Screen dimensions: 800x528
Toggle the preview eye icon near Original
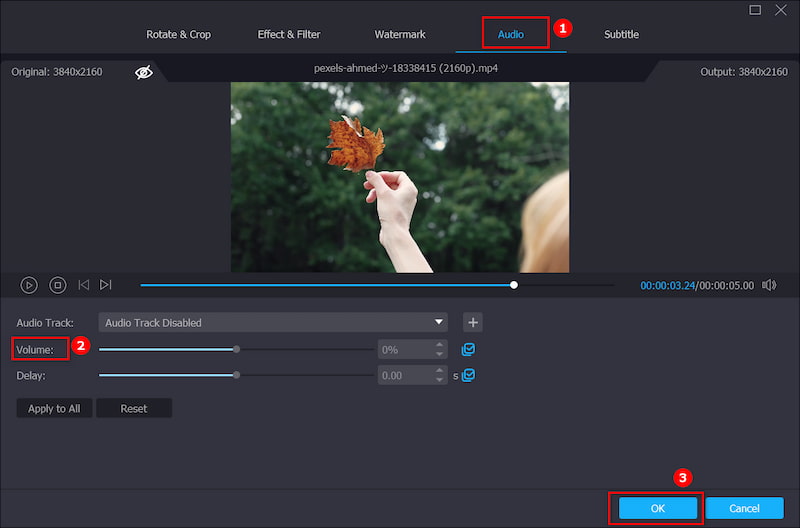click(x=143, y=72)
